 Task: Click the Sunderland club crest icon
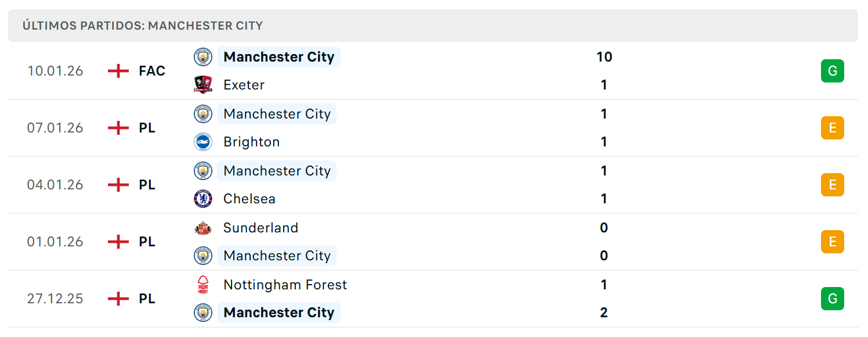(203, 228)
